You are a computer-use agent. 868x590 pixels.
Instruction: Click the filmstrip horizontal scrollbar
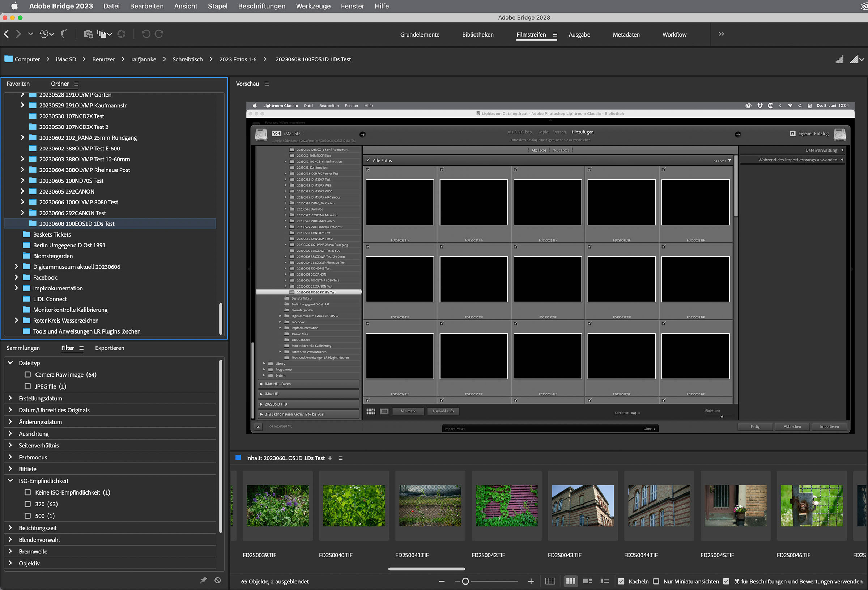(x=426, y=569)
